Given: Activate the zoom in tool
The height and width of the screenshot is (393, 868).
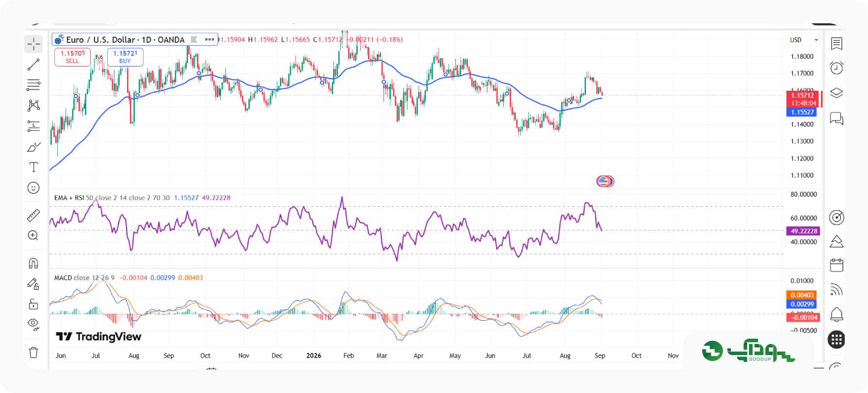Looking at the screenshot, I should tap(33, 236).
